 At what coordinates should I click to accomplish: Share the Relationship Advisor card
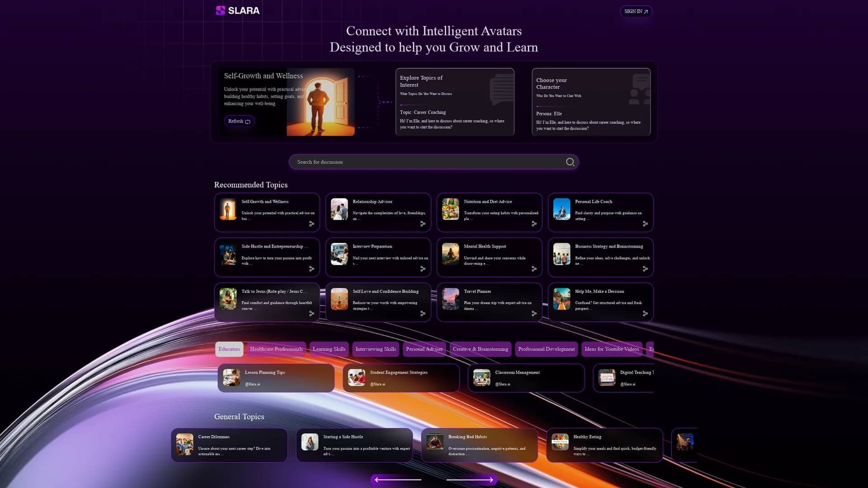pos(423,224)
